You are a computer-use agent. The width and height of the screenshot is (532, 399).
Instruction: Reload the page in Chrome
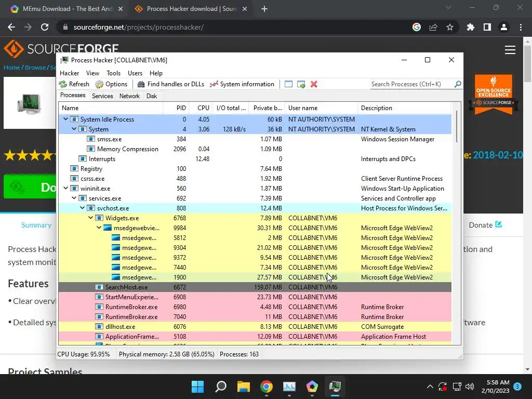(x=45, y=27)
